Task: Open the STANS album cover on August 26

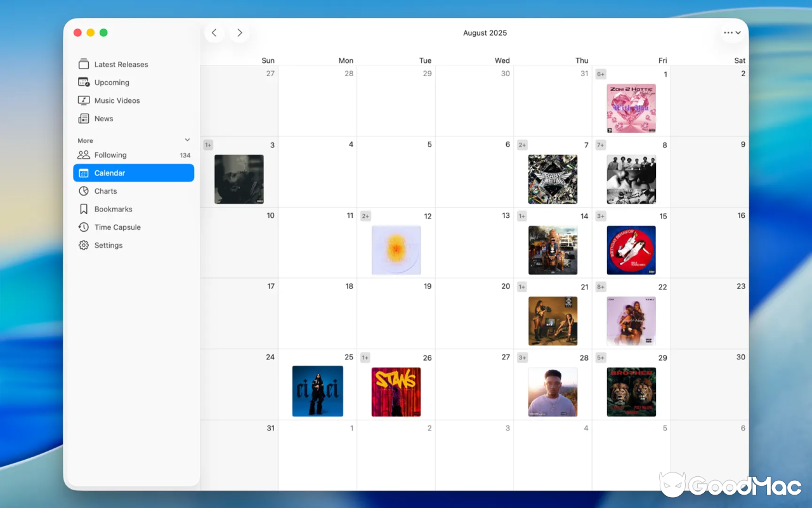Action: 396,392
